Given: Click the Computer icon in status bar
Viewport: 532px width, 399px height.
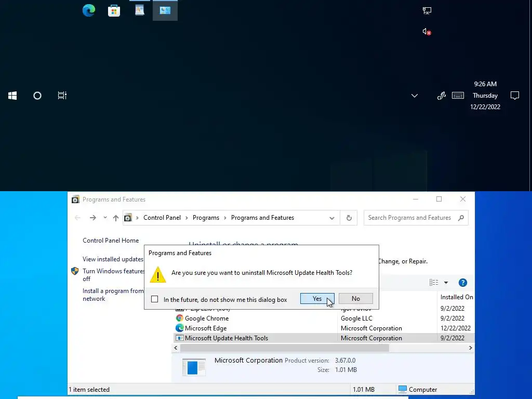Looking at the screenshot, I should pyautogui.click(x=403, y=389).
